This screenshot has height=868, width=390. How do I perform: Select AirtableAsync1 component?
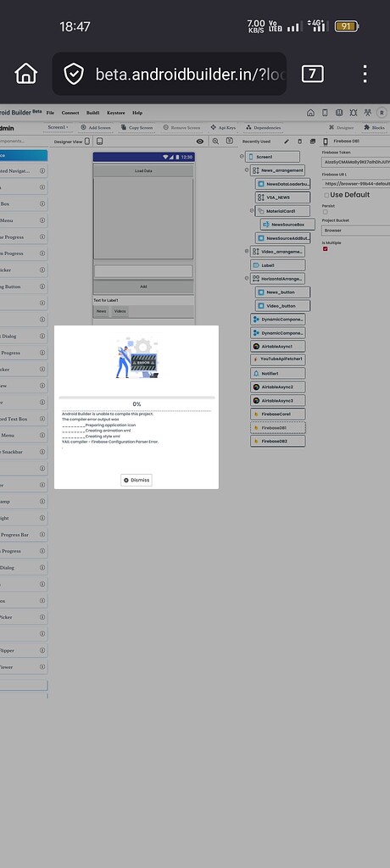(x=277, y=347)
